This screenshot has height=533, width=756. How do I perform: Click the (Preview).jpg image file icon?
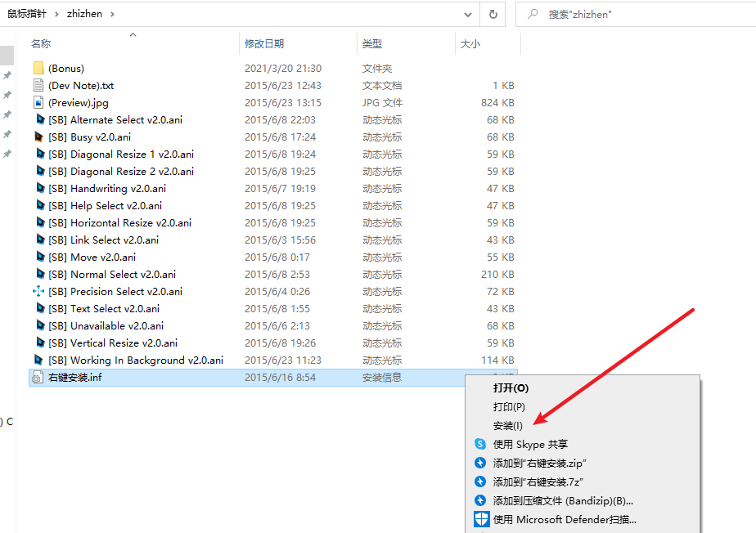(38, 103)
